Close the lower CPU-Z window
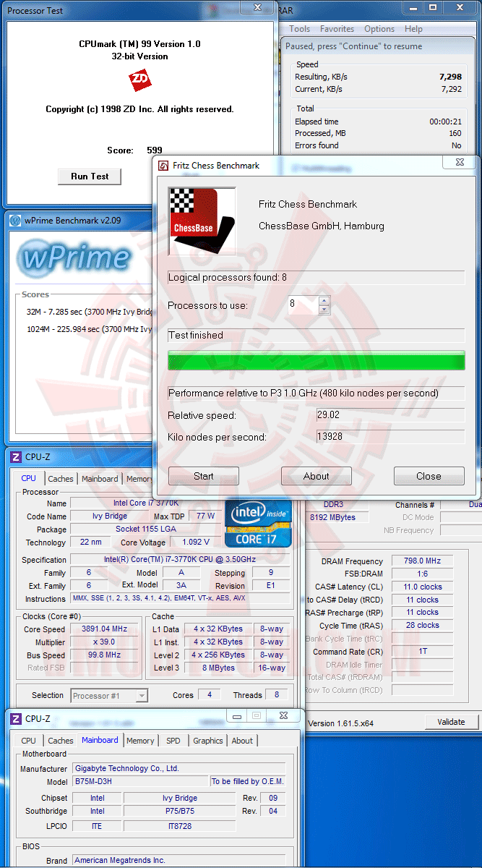Screen dimensions: 482x868 282,715
